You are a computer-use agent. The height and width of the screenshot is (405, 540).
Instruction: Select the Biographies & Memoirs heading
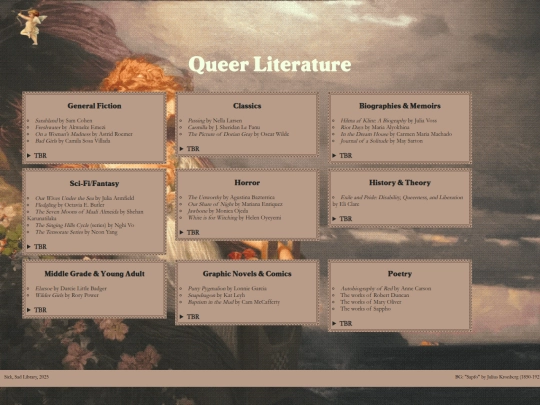coord(400,106)
